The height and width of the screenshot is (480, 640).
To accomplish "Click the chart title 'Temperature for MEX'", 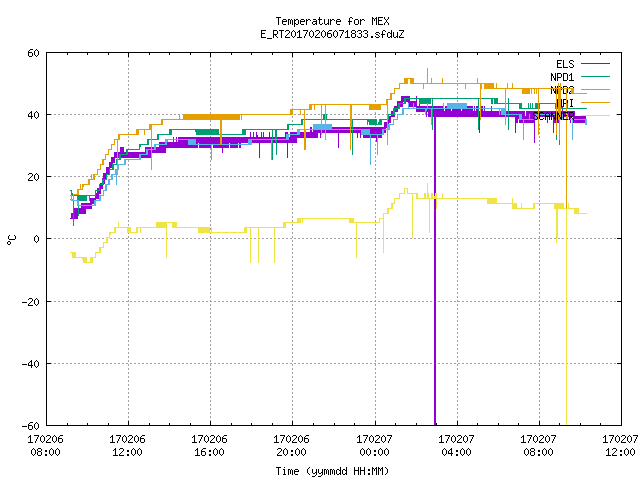I will tap(332, 21).
